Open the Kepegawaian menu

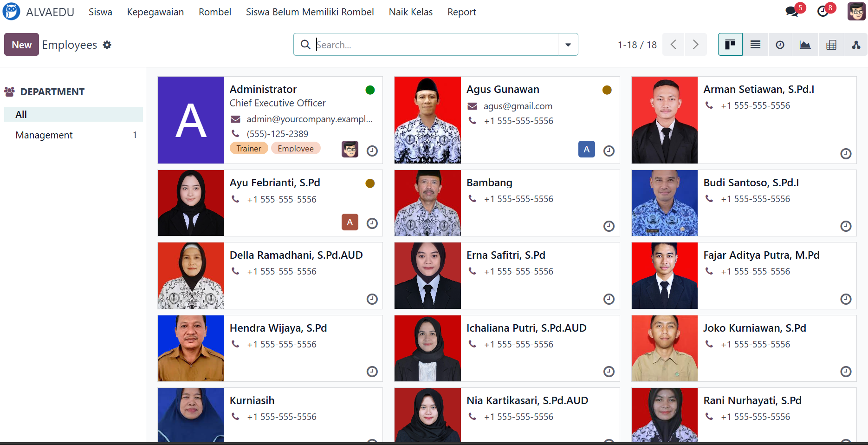coord(155,12)
